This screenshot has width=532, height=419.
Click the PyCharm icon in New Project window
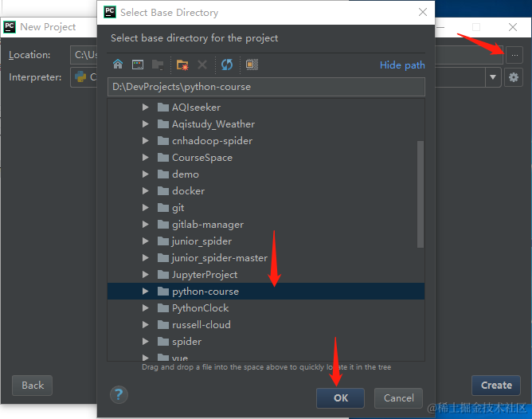[10, 27]
